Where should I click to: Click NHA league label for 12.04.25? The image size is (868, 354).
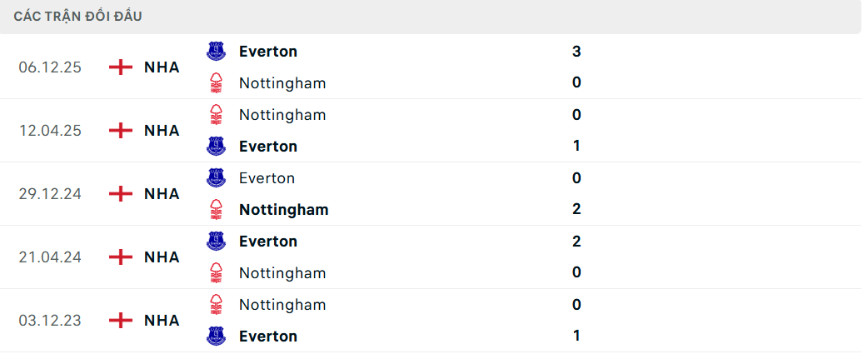[162, 131]
